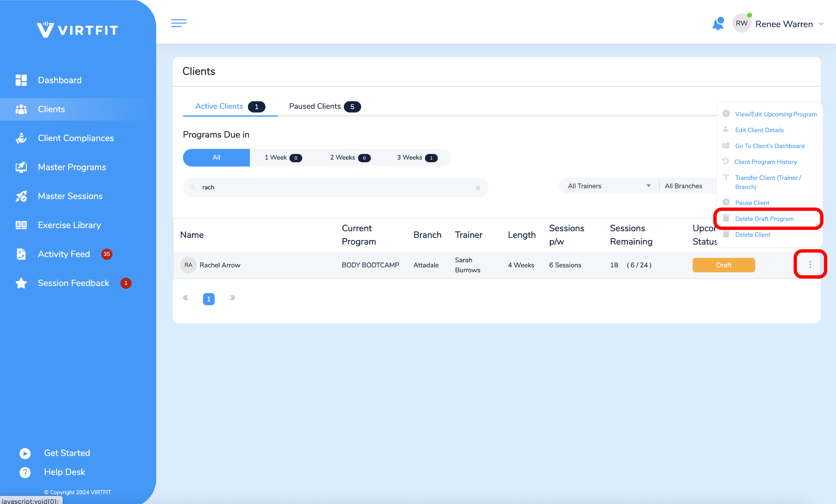Click the pause icon beside Pause Client

click(x=726, y=202)
